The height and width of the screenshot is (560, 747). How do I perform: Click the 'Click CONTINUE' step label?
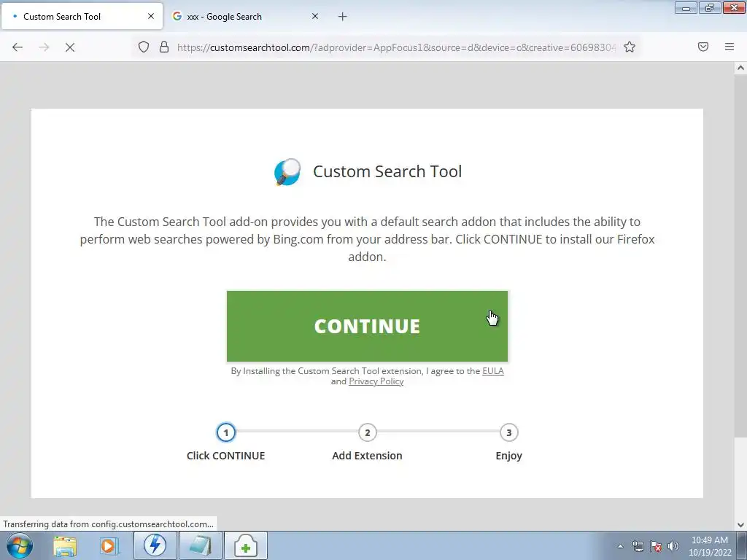coord(226,456)
